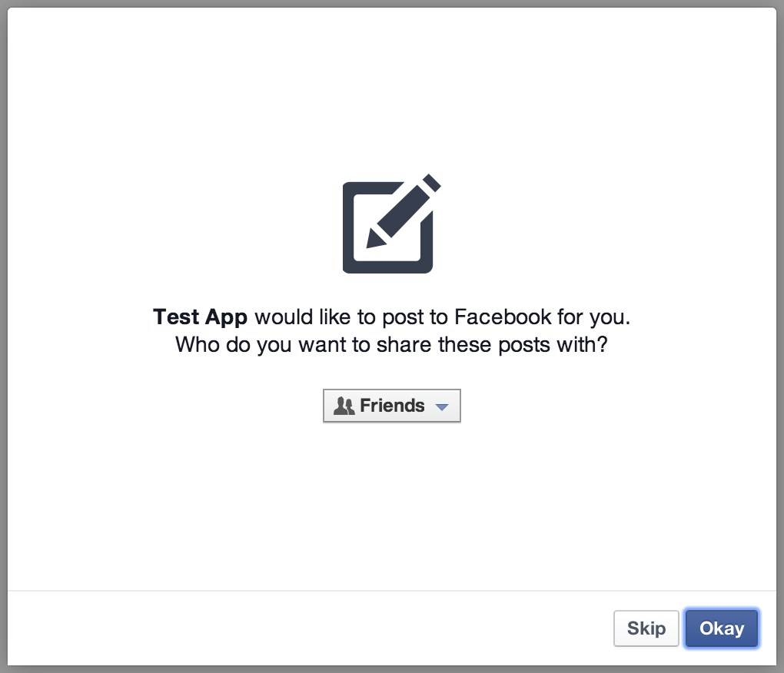Select the white Skip label
Image resolution: width=784 pixels, height=673 pixels.
pyautogui.click(x=646, y=628)
